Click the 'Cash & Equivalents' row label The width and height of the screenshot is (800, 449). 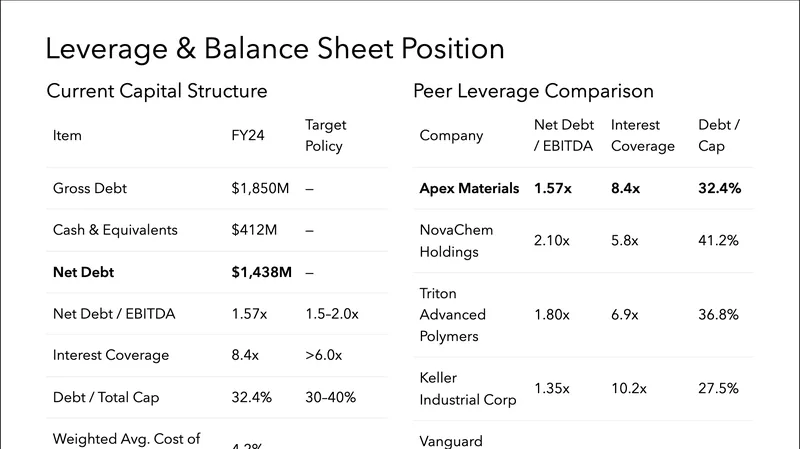point(115,230)
